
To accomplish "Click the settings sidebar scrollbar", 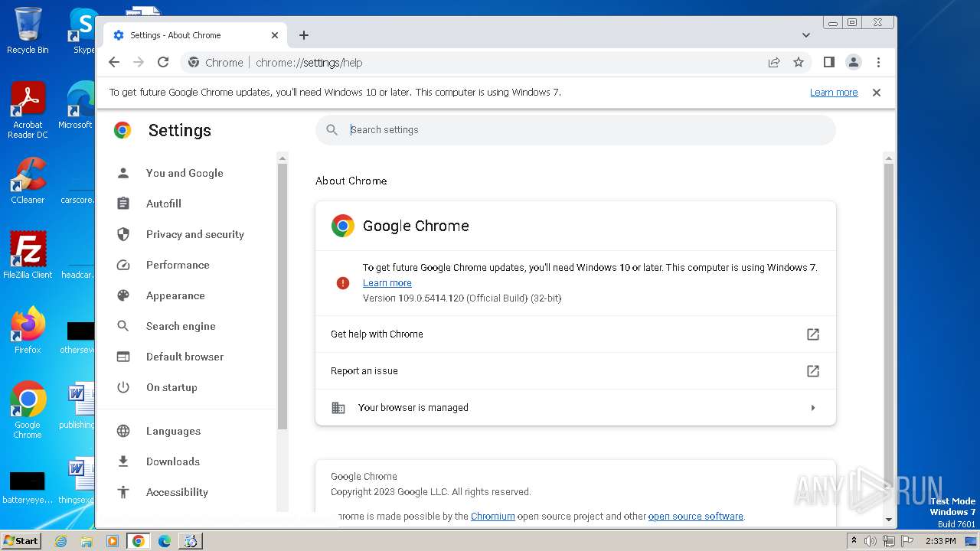I will (x=282, y=295).
